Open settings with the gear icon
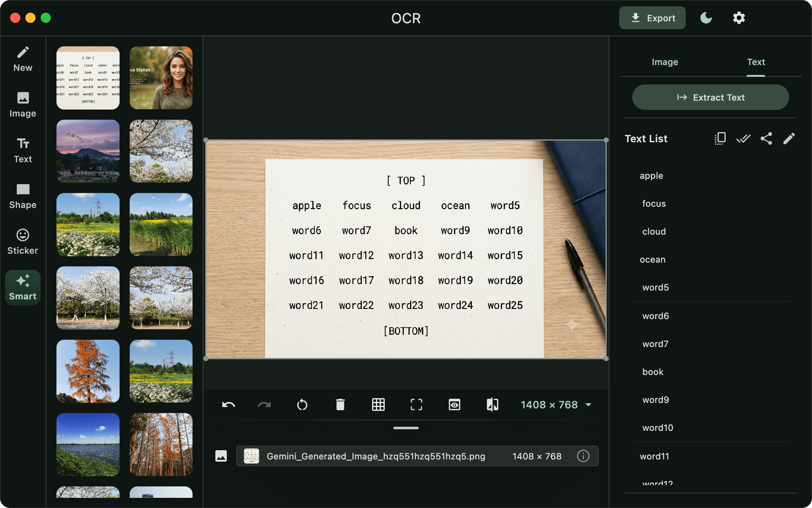 pyautogui.click(x=739, y=18)
